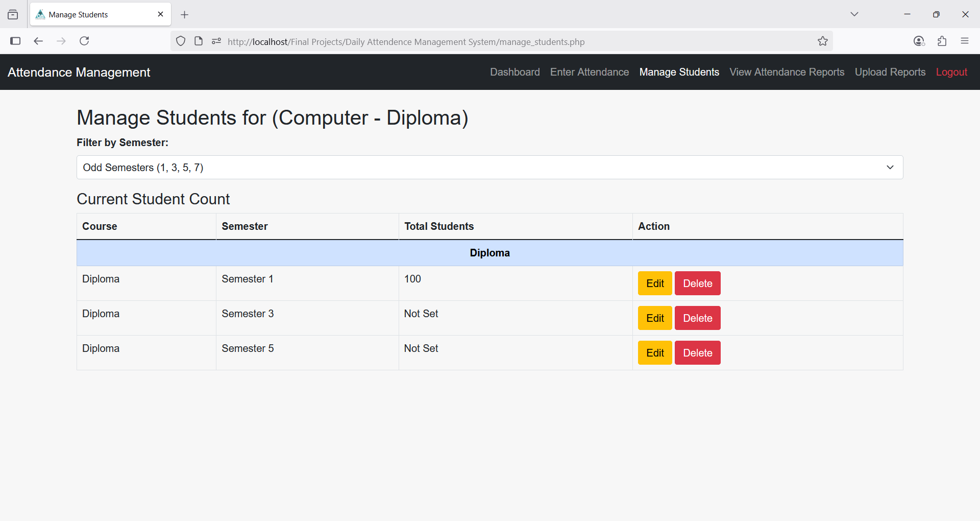Screen dimensions: 980x521
Task: Click the browser URL address field
Action: (x=459, y=42)
